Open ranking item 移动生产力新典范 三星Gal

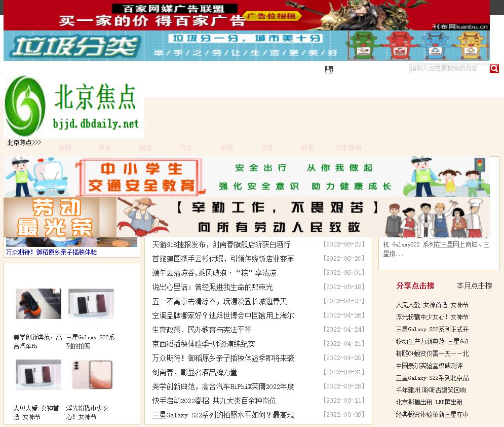(432, 341)
